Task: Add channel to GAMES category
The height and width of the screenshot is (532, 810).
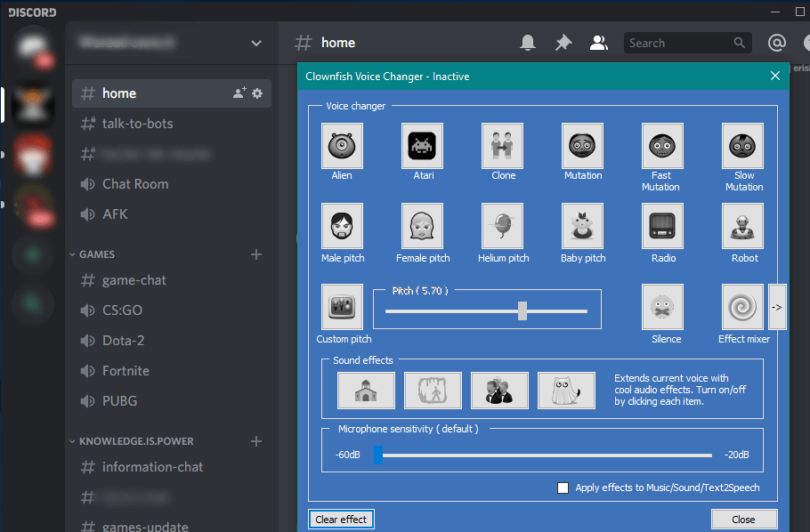Action: click(256, 254)
